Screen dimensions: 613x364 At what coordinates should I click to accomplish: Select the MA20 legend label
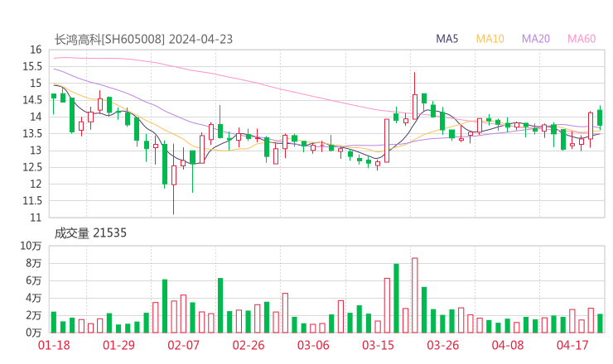536,39
